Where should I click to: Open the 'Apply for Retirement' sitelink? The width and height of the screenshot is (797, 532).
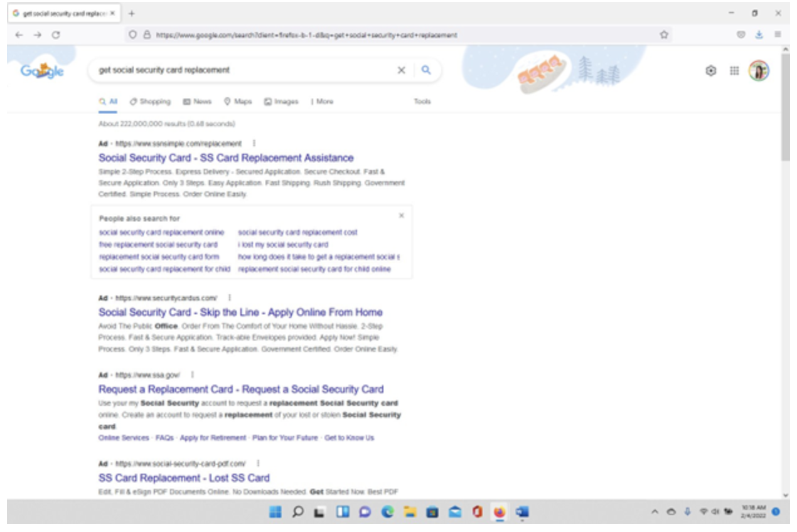pos(213,438)
